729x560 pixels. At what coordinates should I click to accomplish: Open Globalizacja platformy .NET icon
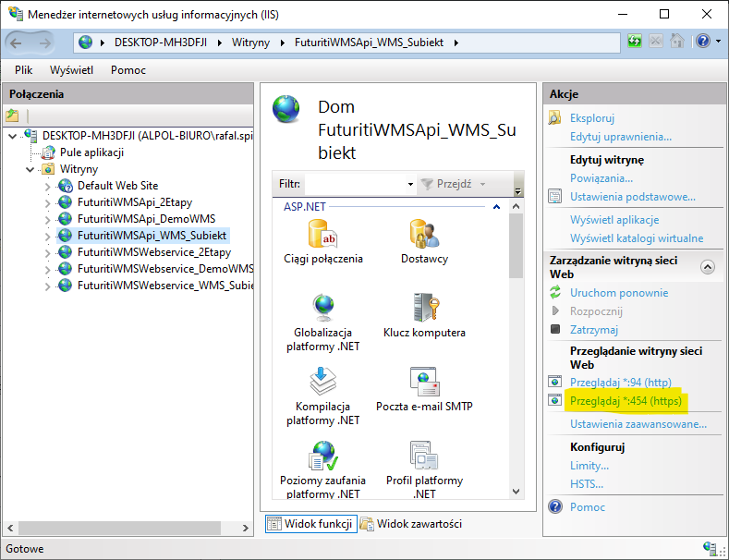pyautogui.click(x=322, y=310)
